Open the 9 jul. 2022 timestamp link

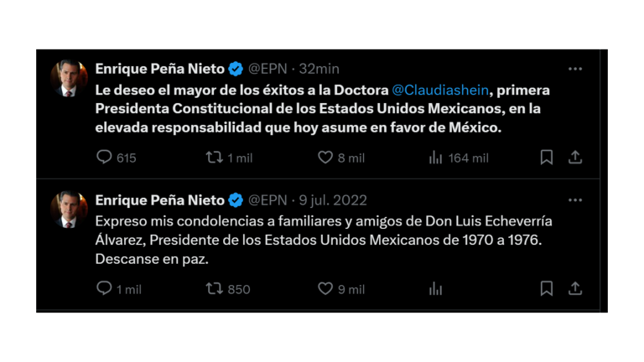(x=333, y=200)
